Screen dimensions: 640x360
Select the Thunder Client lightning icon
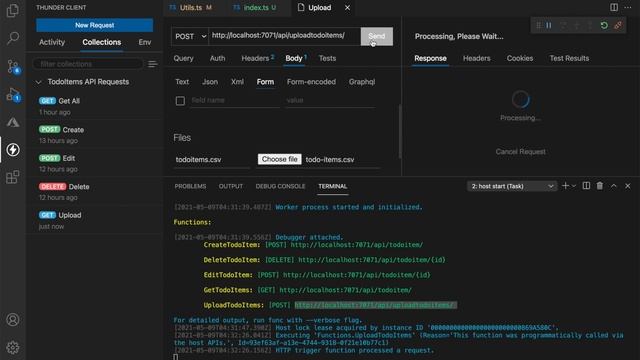point(13,150)
